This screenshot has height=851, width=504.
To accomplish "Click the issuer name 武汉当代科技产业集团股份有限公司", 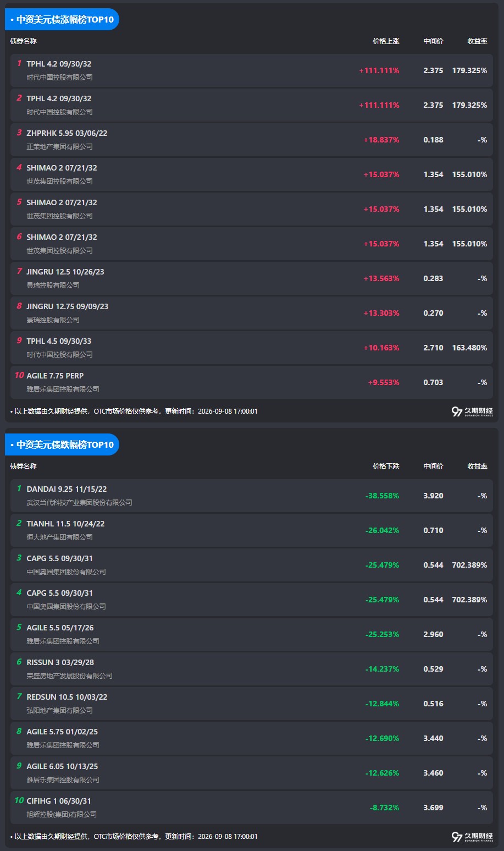I will coord(79,503).
